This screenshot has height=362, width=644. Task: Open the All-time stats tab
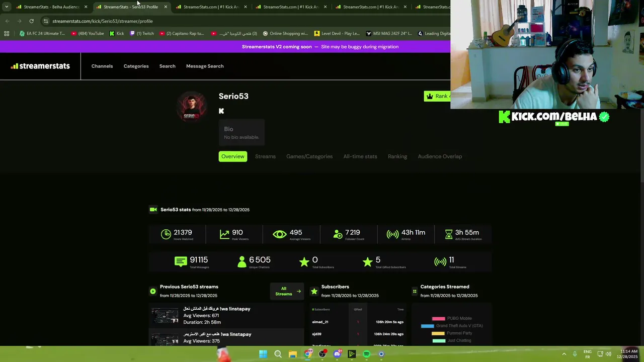pos(360,156)
